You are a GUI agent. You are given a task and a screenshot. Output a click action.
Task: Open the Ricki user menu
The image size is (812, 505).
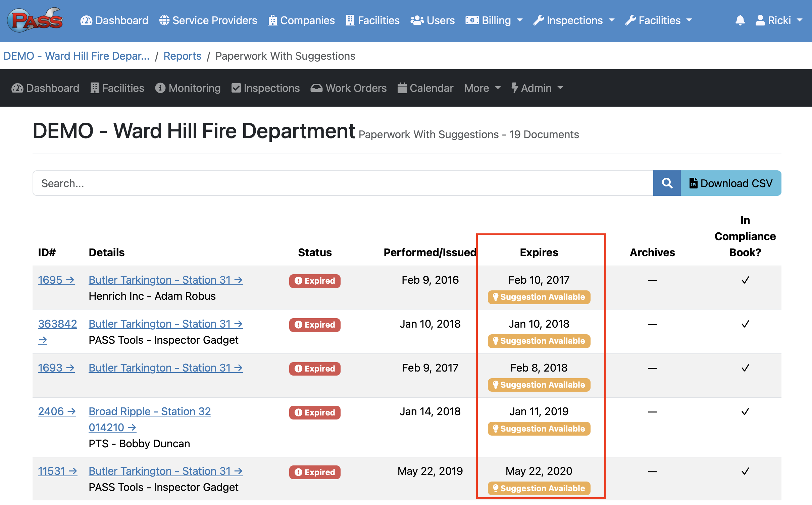(x=778, y=20)
